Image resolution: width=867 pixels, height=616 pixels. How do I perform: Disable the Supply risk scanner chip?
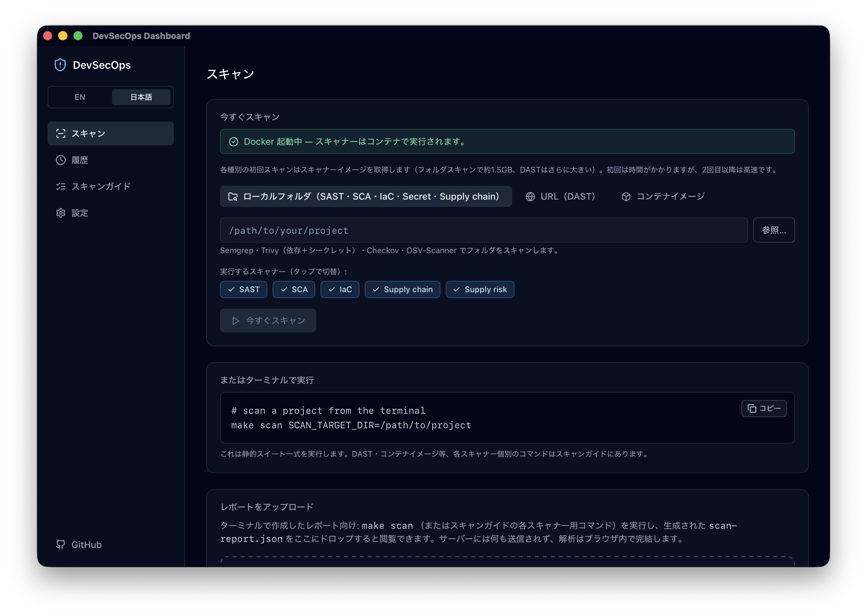tap(480, 289)
